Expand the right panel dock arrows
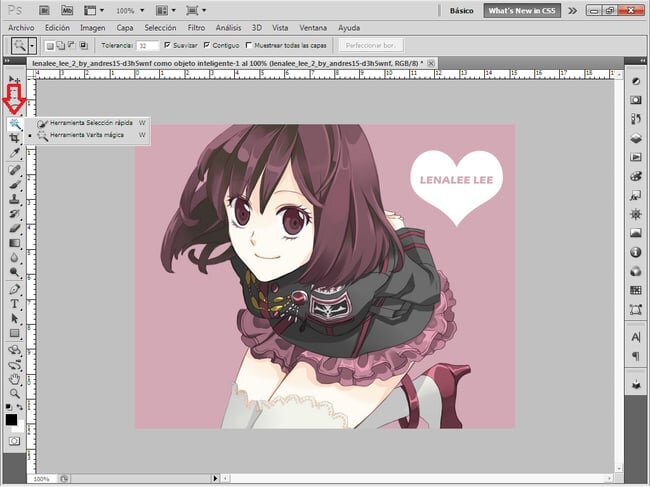Image resolution: width=650 pixels, height=487 pixels. point(642,61)
